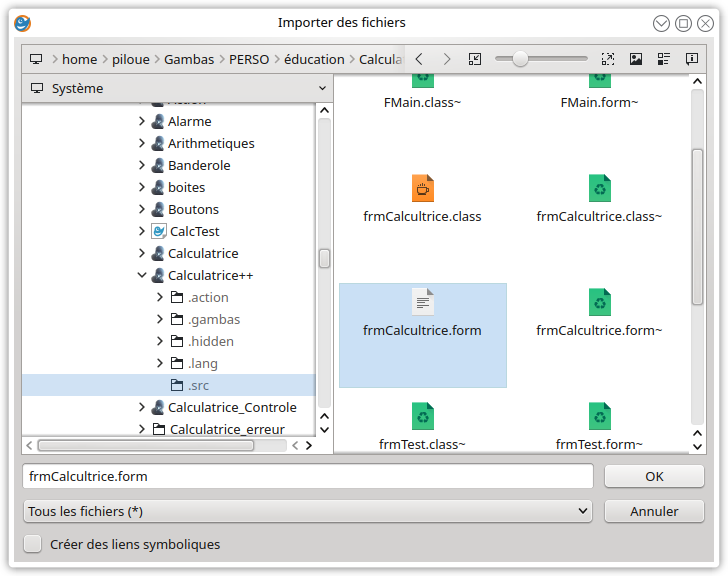Screen dimensions: 728x576
Task: Select the .gambas folder icon
Action: (177, 319)
